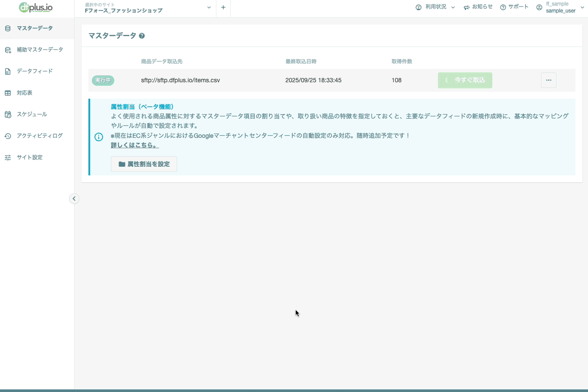The width and height of the screenshot is (588, 392).
Task: Go to 補助マスターデータ menu item
Action: [x=37, y=50]
